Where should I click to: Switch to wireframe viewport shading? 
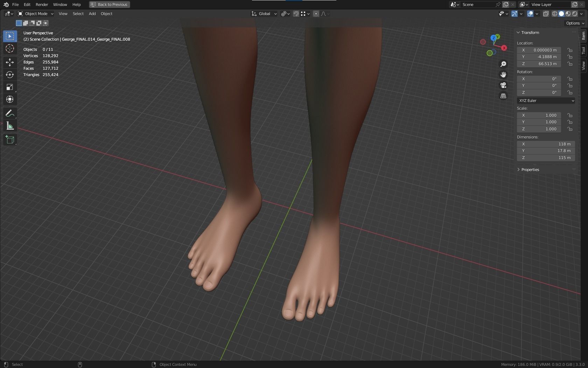[x=555, y=14]
